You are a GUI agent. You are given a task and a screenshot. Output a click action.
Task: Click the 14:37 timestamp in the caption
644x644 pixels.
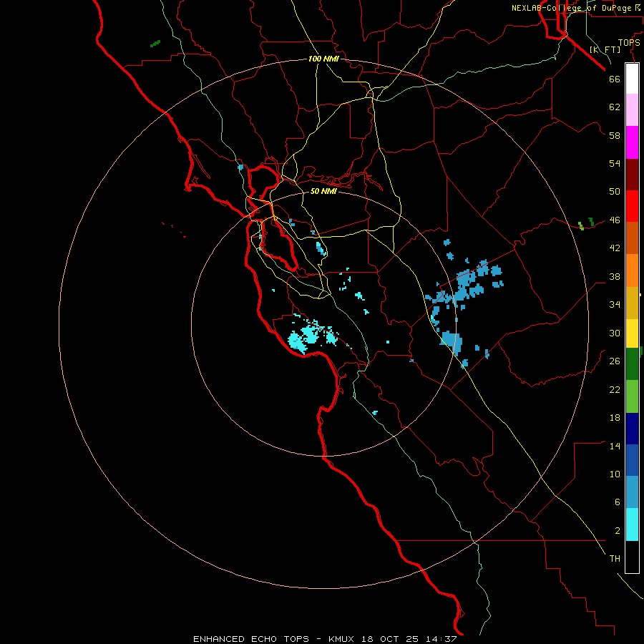pos(441,639)
